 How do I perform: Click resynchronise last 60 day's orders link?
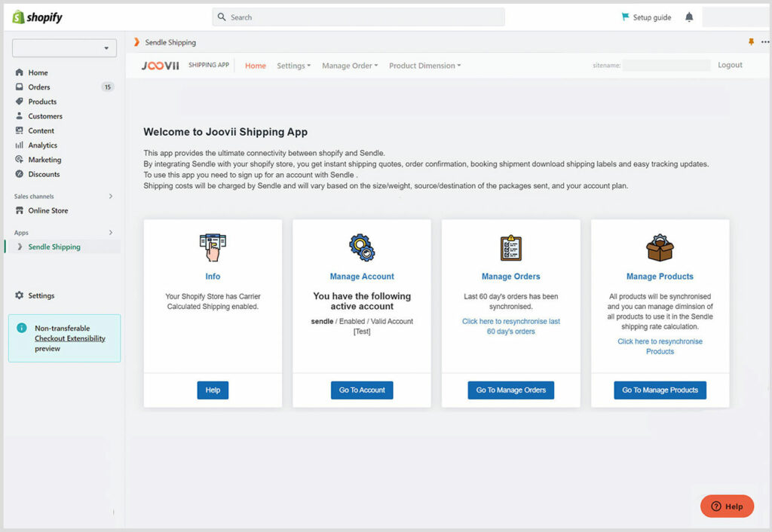click(511, 326)
